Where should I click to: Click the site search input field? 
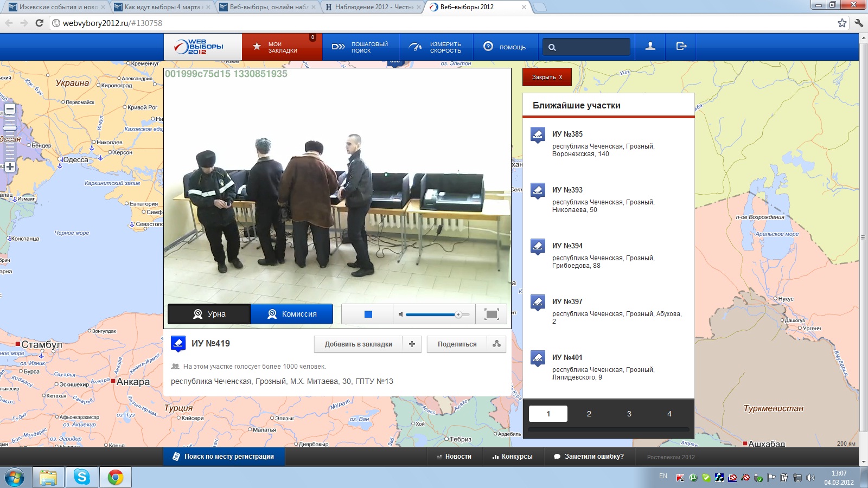pyautogui.click(x=591, y=47)
